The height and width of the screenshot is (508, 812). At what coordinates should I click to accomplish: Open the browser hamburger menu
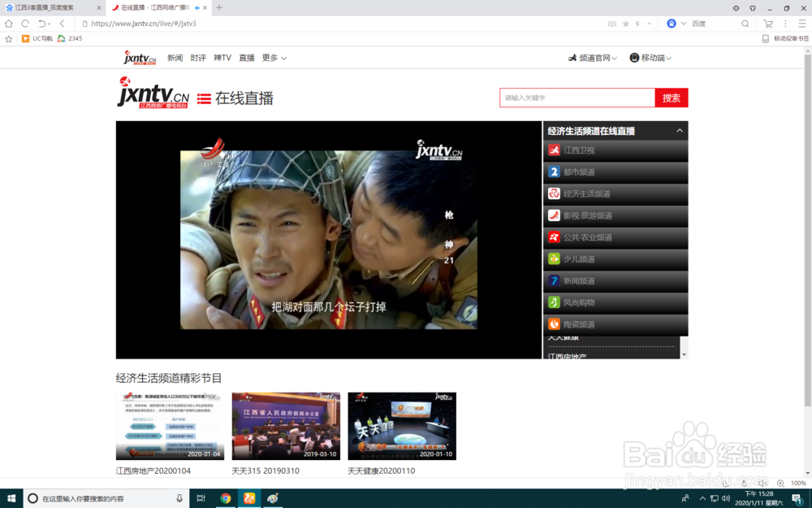[801, 24]
